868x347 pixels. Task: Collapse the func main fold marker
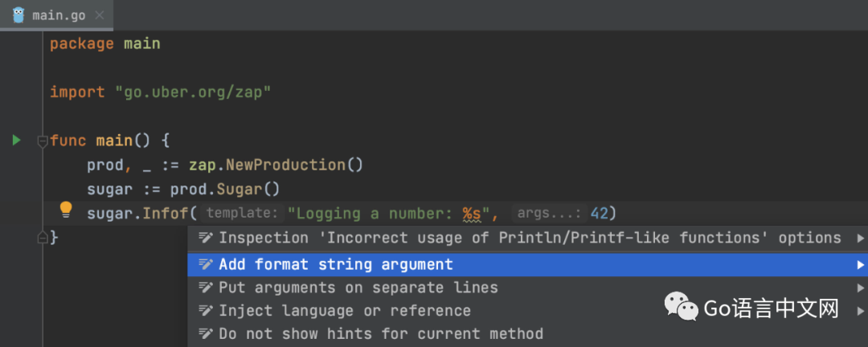click(43, 141)
